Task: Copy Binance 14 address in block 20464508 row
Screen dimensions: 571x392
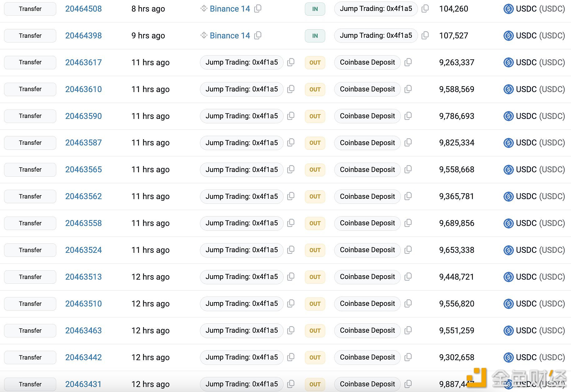Action: click(258, 9)
